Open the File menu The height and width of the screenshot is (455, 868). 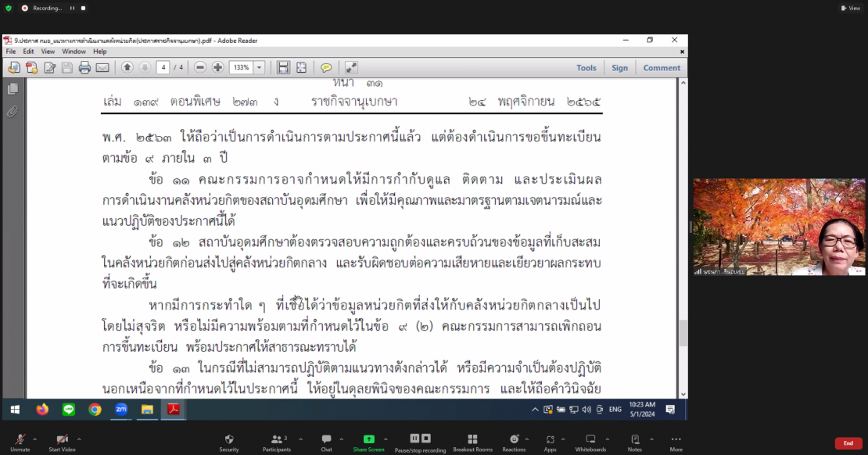click(10, 52)
